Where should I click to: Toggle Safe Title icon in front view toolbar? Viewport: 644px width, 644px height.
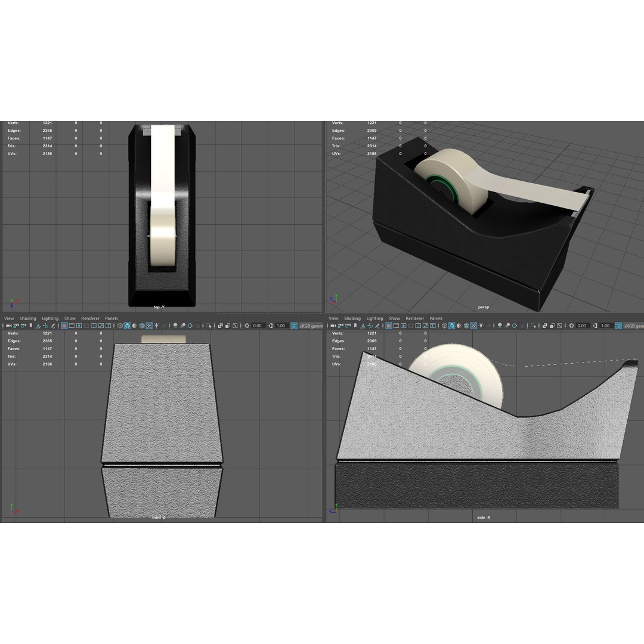click(109, 326)
